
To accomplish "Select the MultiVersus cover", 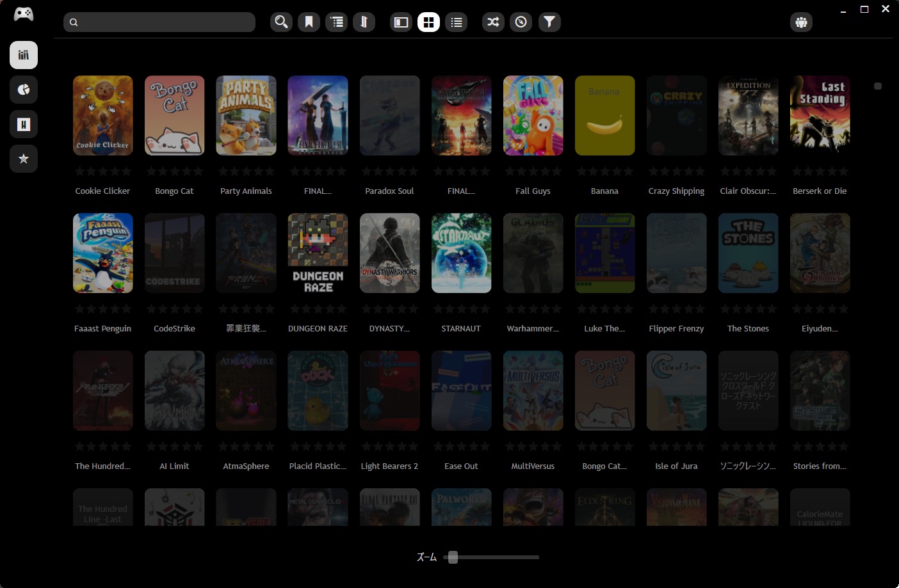I will click(533, 391).
